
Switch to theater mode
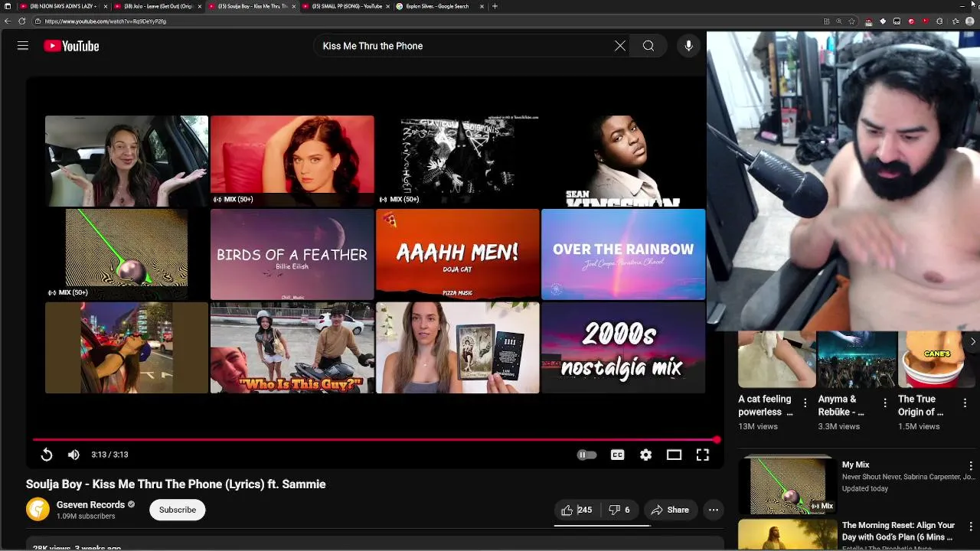[674, 455]
